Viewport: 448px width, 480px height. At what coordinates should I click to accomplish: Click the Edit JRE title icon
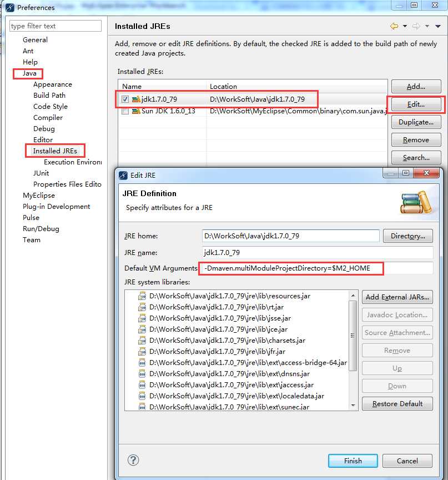(123, 176)
